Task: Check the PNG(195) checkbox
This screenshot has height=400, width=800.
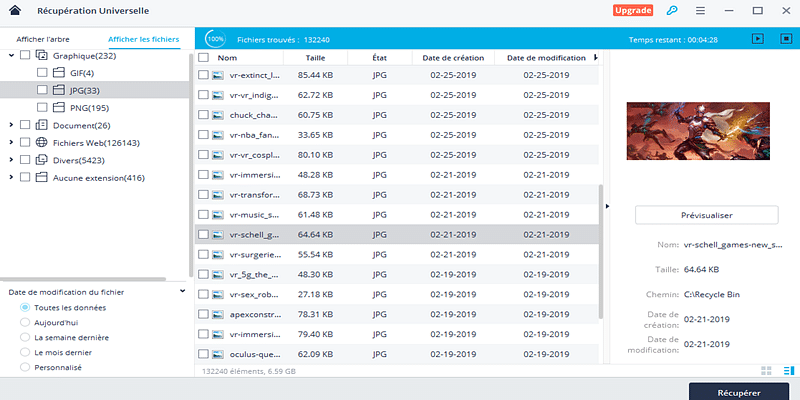Action: click(42, 108)
